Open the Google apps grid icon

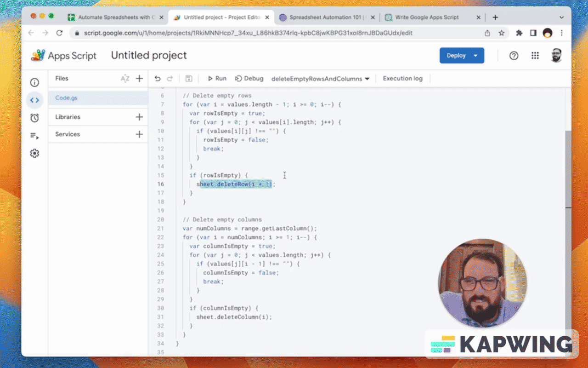click(x=535, y=56)
